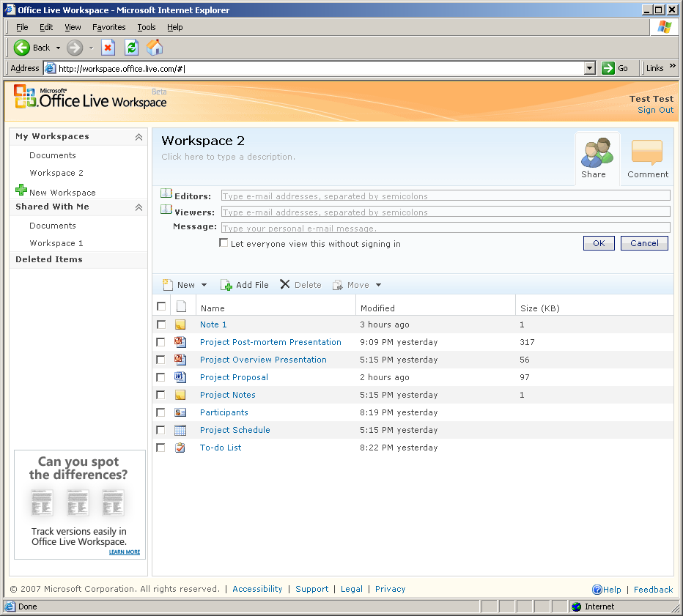Image resolution: width=683 pixels, height=616 pixels.
Task: Collapse the My Workspaces section
Action: [x=139, y=137]
